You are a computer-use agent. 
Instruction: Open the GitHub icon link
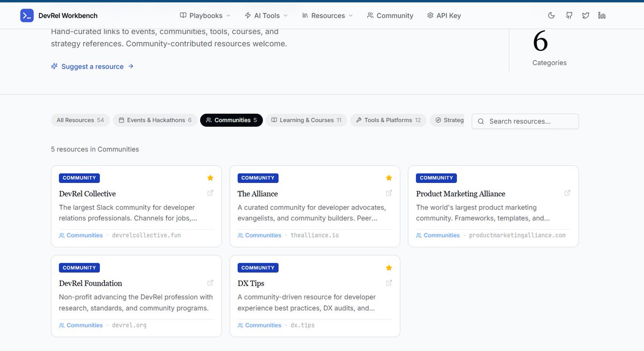[569, 16]
